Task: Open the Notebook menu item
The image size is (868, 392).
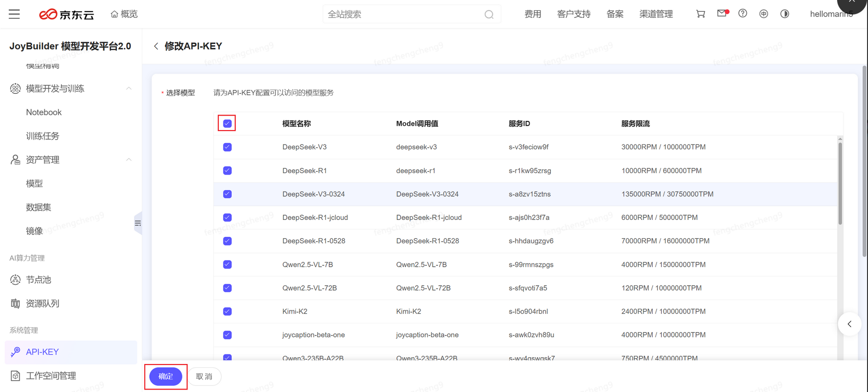Action: pyautogui.click(x=44, y=112)
